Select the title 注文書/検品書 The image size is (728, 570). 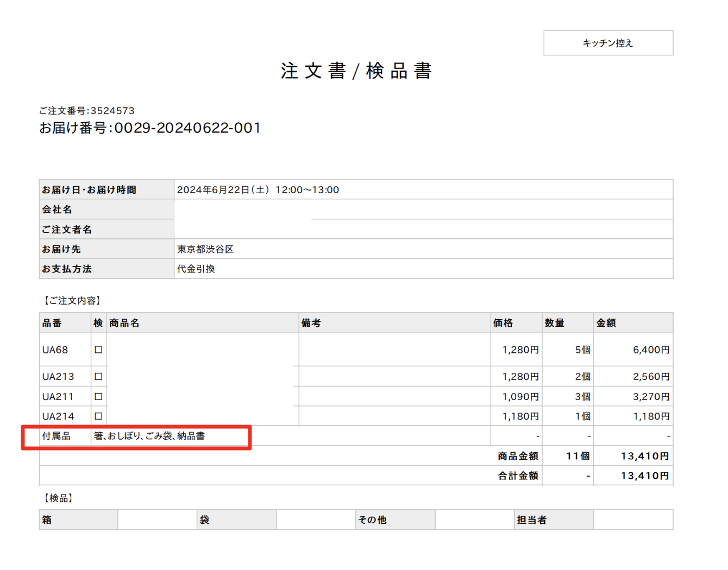[356, 71]
